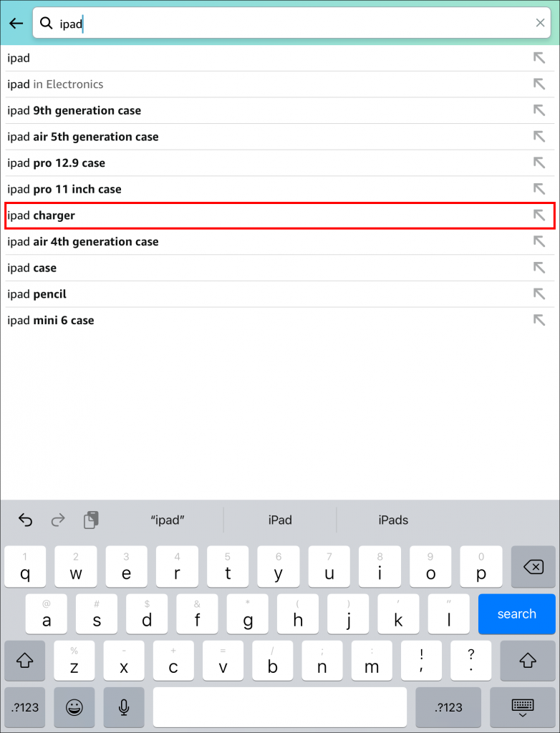Select the ipad mini 6 case suggestion
This screenshot has width=560, height=733.
click(51, 320)
